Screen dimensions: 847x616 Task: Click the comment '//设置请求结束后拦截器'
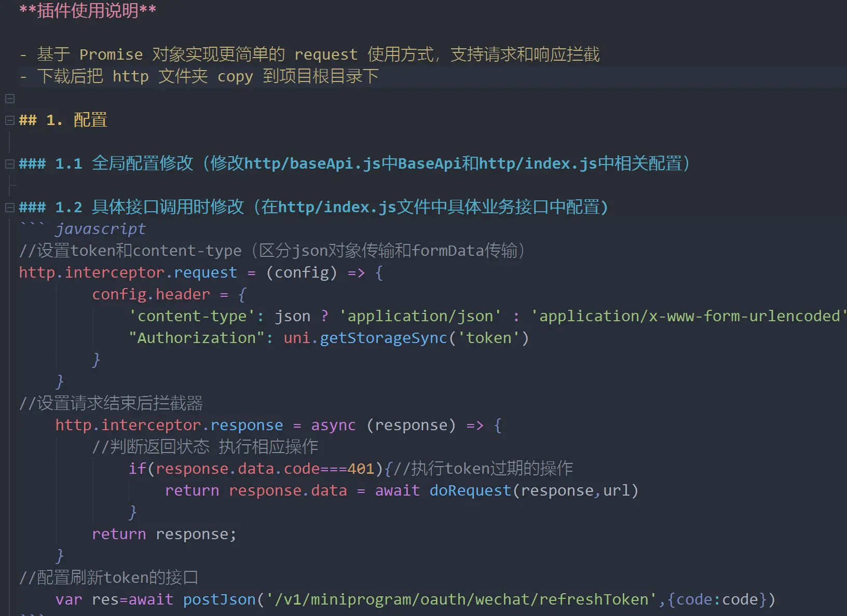tap(111, 403)
